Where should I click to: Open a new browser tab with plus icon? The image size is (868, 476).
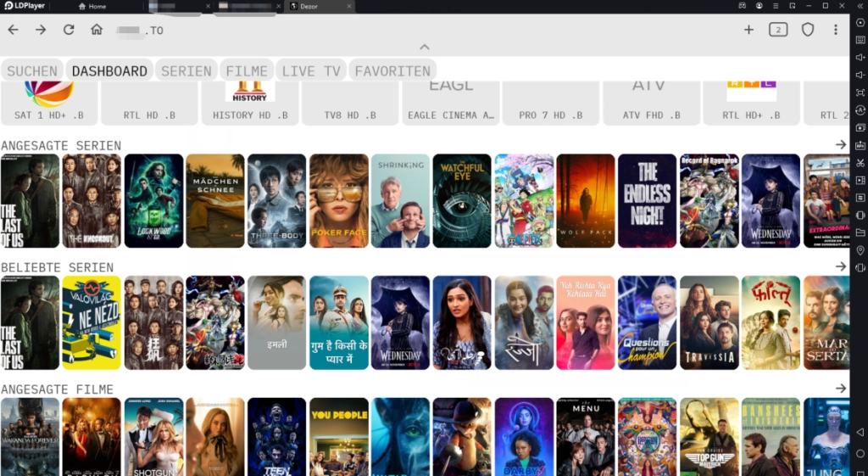pyautogui.click(x=748, y=30)
